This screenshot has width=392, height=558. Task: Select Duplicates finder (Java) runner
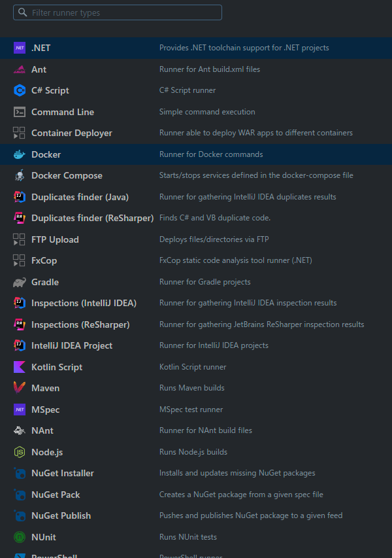[x=80, y=197]
